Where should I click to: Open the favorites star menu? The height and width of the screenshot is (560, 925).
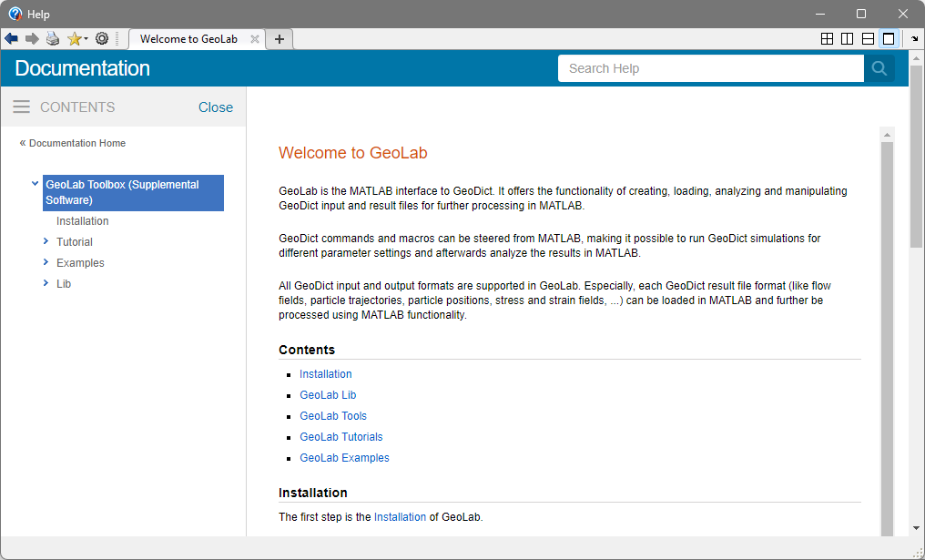(77, 39)
